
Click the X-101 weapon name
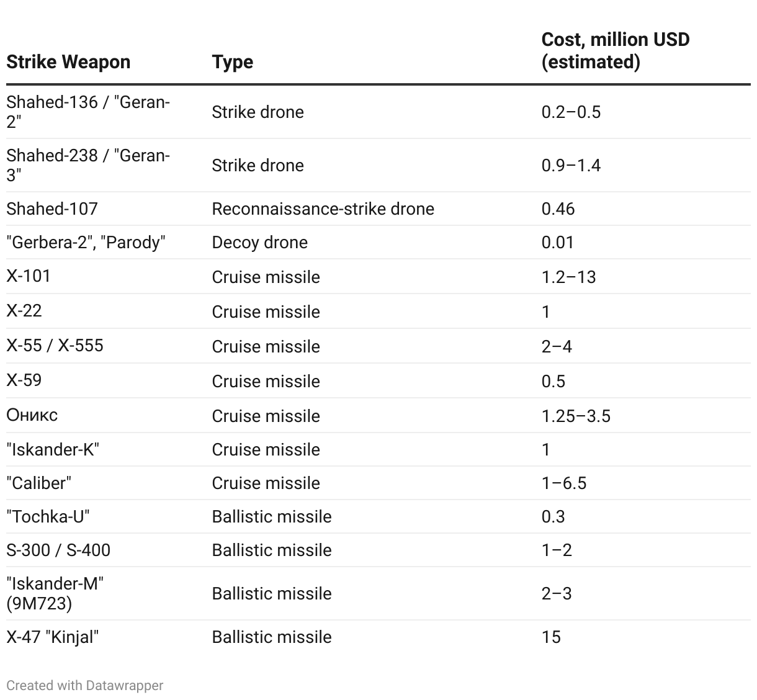(29, 276)
